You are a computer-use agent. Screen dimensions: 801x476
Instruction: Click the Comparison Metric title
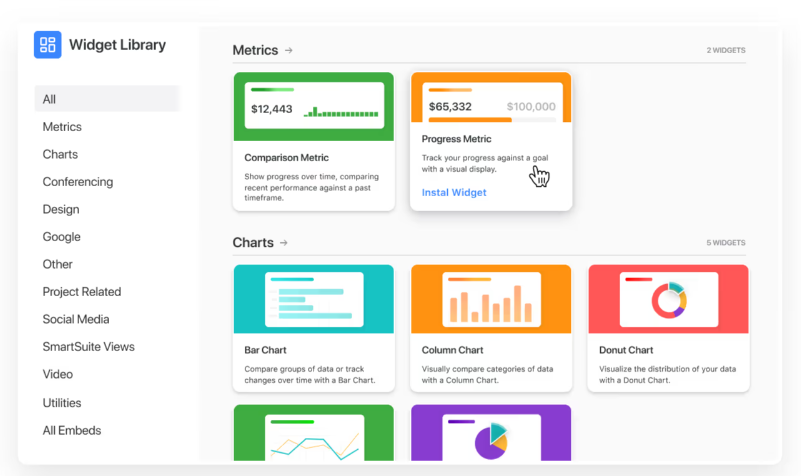tap(286, 158)
